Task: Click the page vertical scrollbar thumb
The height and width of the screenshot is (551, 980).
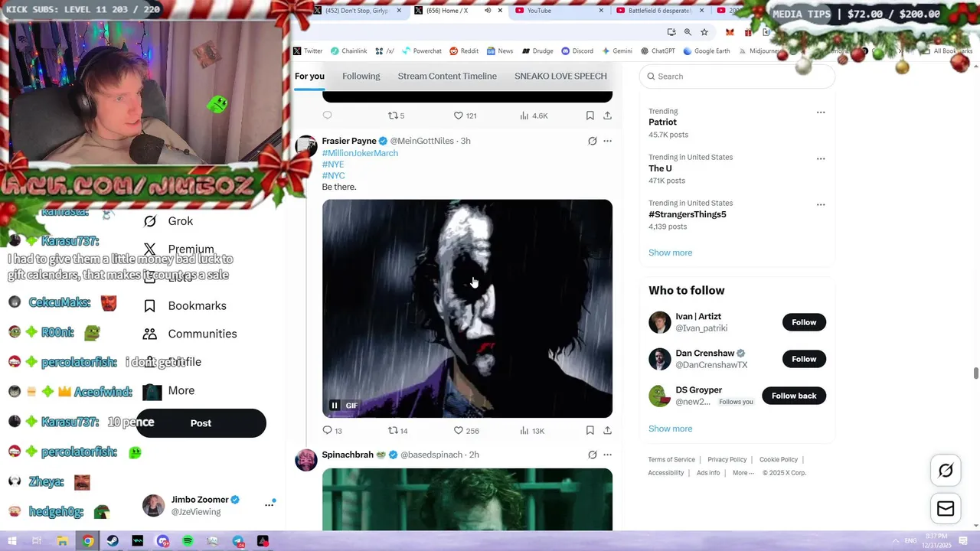Action: pos(975,373)
